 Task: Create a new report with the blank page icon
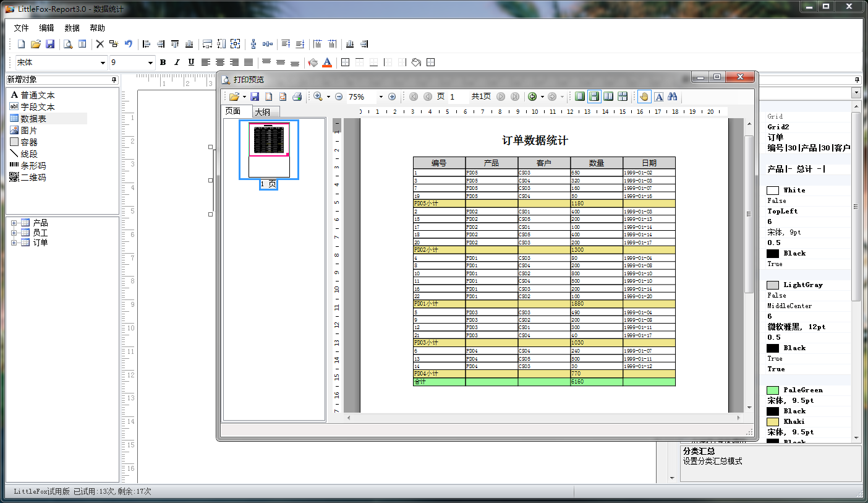[21, 44]
